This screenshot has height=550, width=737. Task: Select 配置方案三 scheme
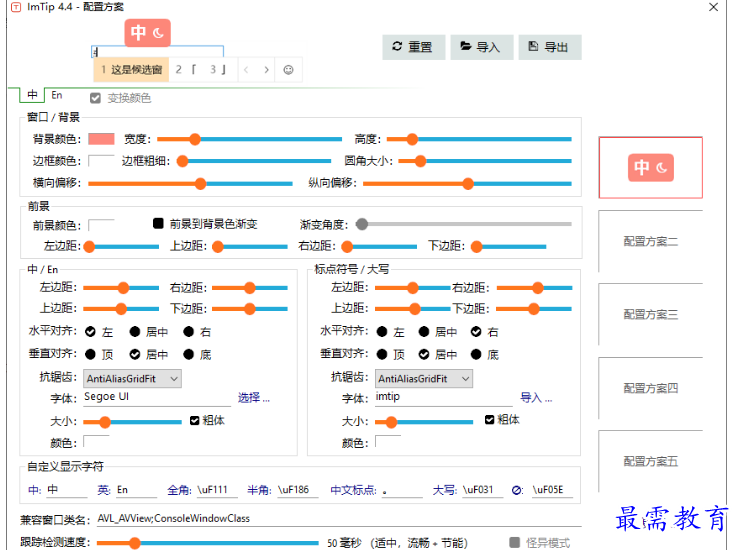coord(651,314)
